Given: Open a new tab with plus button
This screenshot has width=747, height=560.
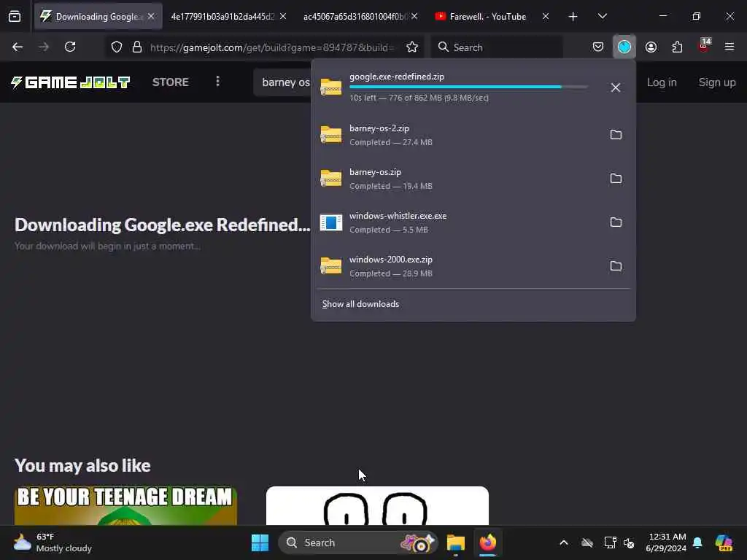Looking at the screenshot, I should tap(573, 17).
